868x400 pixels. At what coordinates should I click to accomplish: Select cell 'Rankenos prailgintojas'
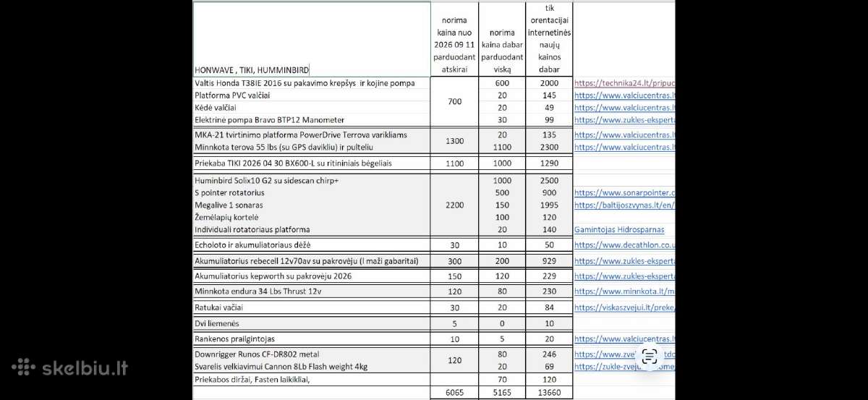(312, 339)
